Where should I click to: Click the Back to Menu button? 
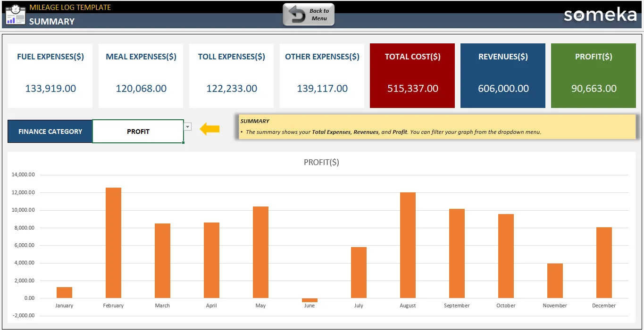(309, 15)
